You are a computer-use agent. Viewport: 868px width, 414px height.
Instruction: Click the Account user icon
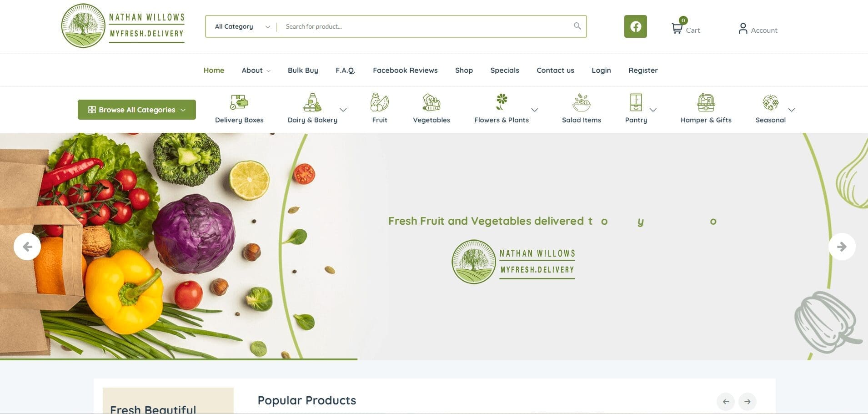coord(743,29)
